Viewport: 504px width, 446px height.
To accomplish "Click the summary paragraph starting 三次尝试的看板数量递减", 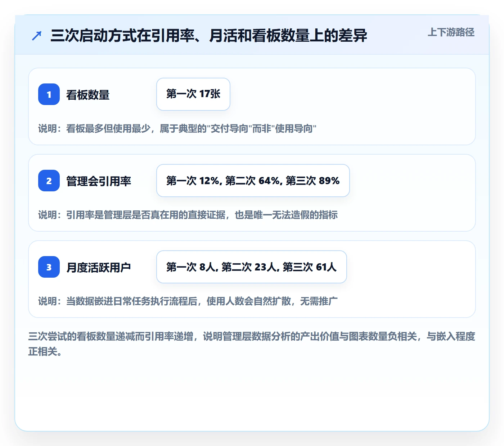I will pyautogui.click(x=252, y=344).
